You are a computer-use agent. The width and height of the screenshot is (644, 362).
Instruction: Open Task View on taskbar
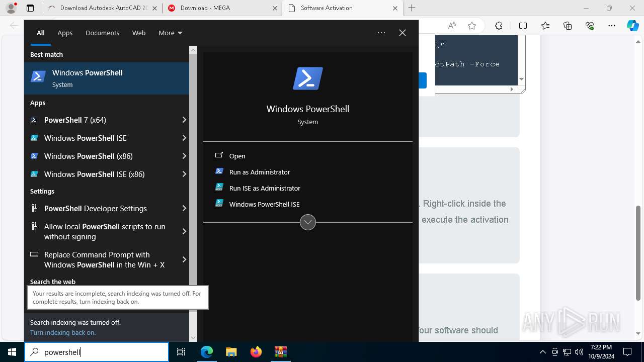[x=181, y=352]
